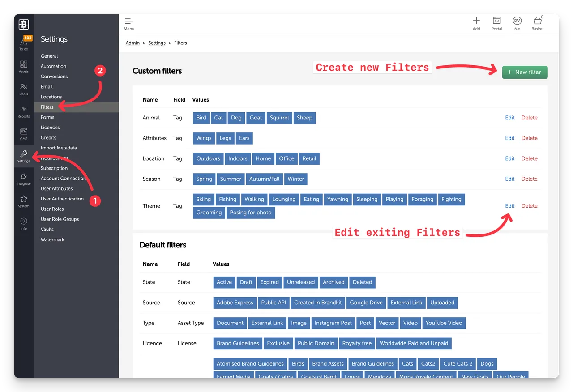The width and height of the screenshot is (573, 392).
Task: Select Automation in Settings menu
Action: (x=53, y=66)
